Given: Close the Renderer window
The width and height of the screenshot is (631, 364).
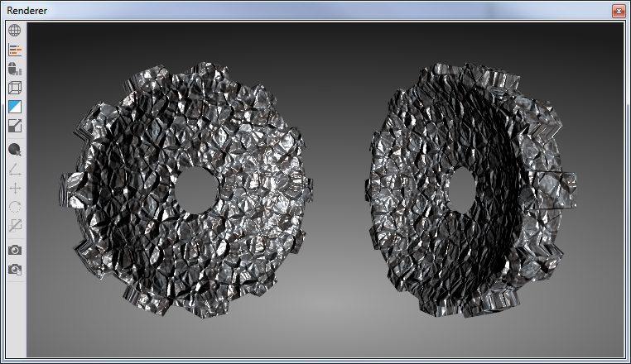Looking at the screenshot, I should click(618, 11).
